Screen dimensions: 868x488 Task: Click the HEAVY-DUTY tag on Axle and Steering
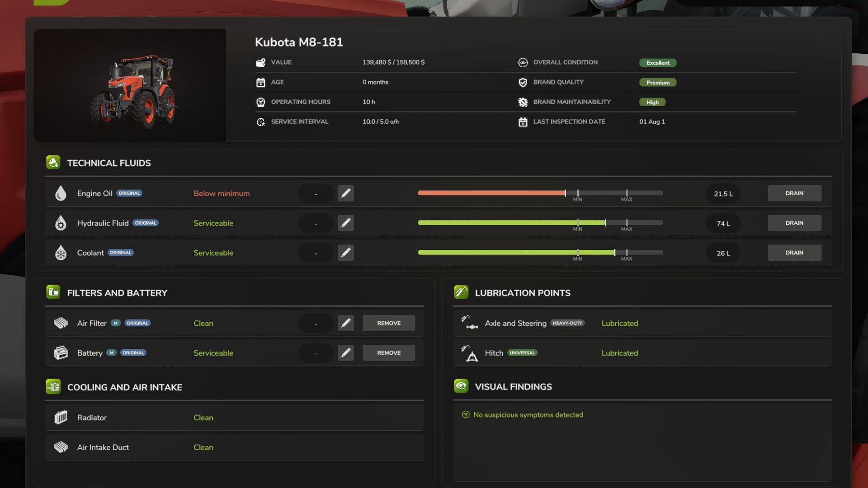click(x=567, y=323)
